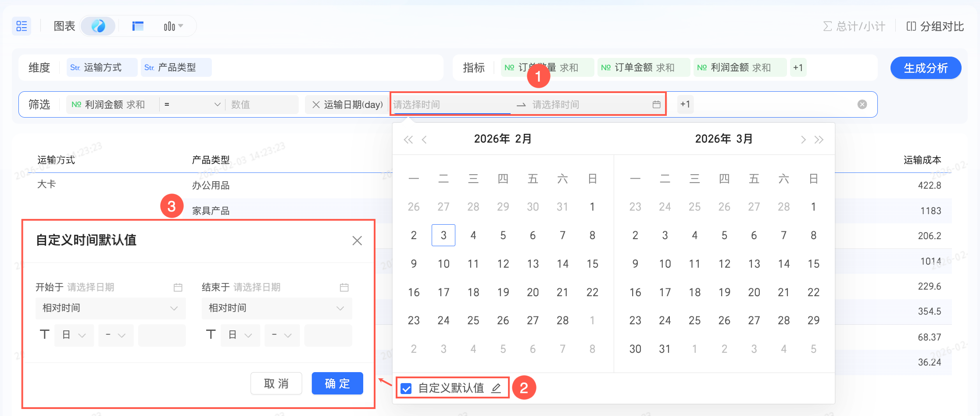Click 确定 to confirm default time
This screenshot has width=980, height=416.
click(x=337, y=384)
